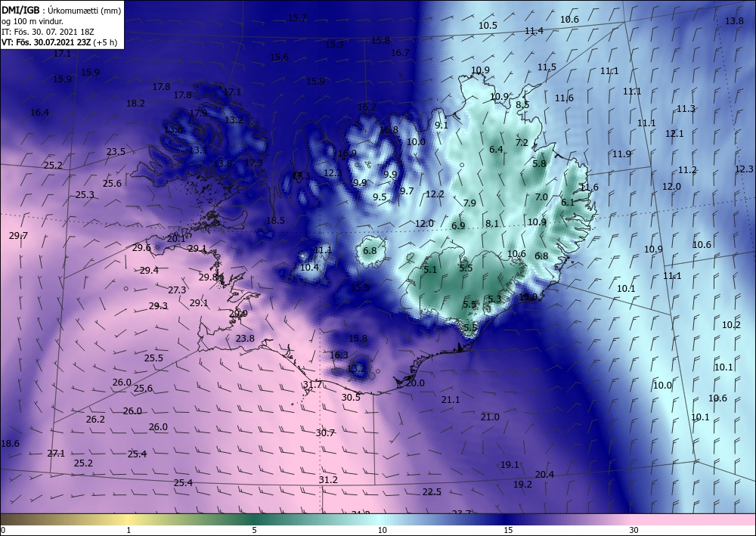Click the 23.5 value label
This screenshot has height=536, width=756.
[x=116, y=151]
